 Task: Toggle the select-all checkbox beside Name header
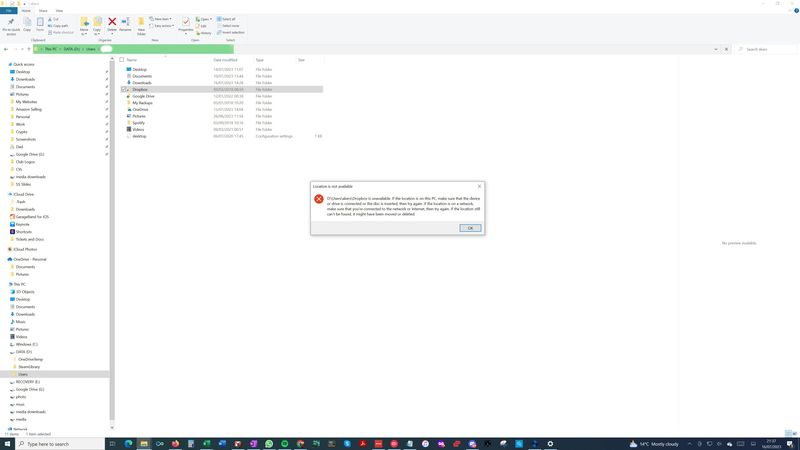121,60
